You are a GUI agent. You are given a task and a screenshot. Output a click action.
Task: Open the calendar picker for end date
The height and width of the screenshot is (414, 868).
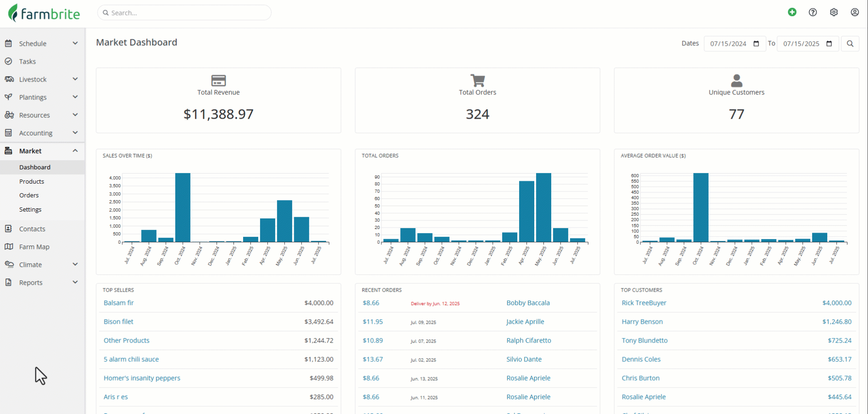[829, 44]
